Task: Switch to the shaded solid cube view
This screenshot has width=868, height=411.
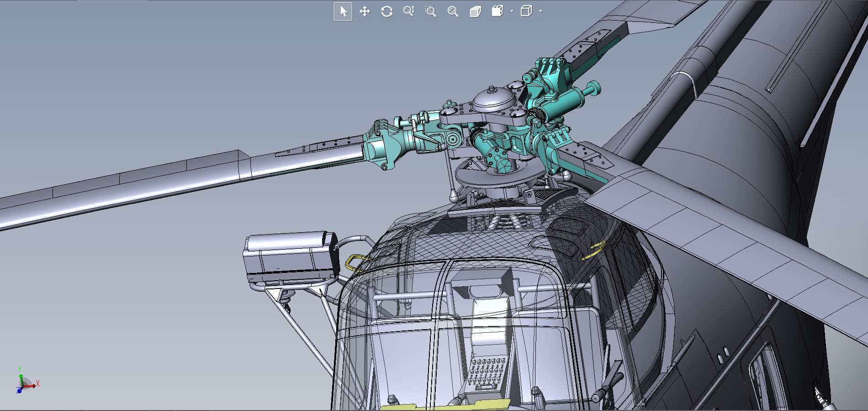Action: pos(475,11)
